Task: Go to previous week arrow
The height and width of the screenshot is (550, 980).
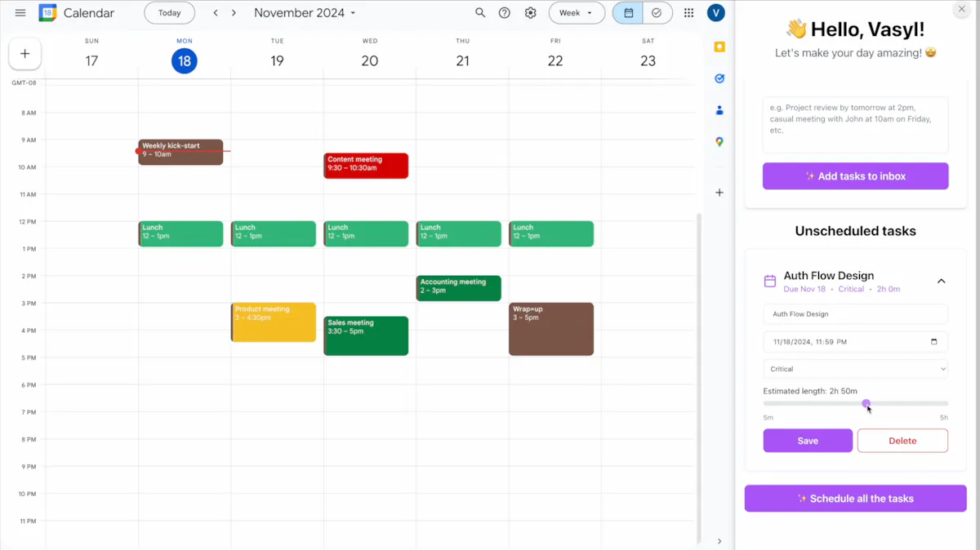Action: click(x=216, y=13)
